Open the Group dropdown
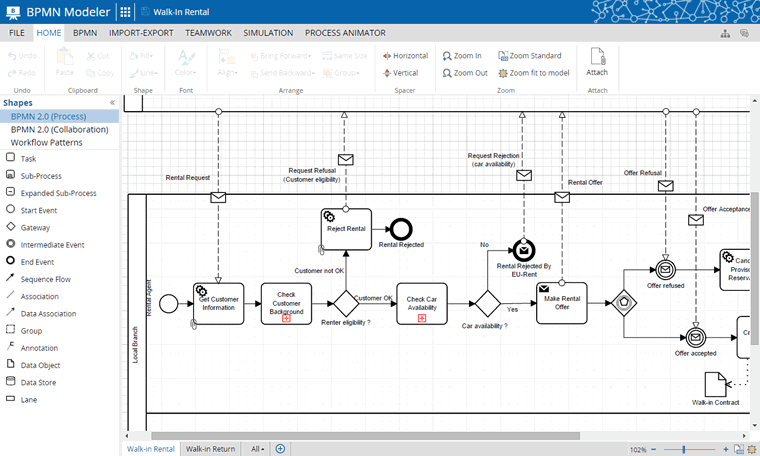The image size is (760, 456). [x=341, y=73]
